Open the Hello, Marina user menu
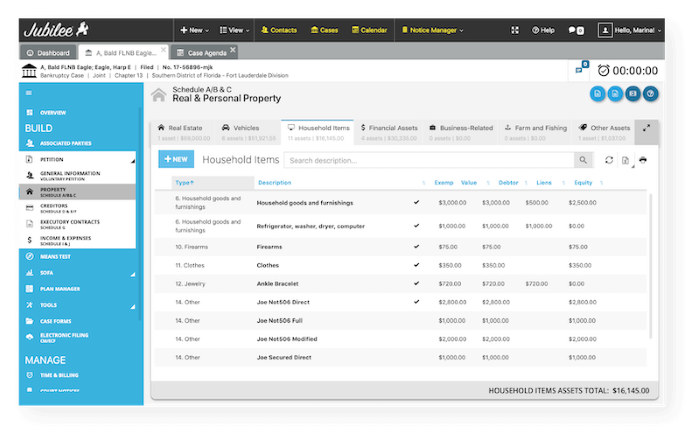The height and width of the screenshot is (441, 700). [629, 30]
